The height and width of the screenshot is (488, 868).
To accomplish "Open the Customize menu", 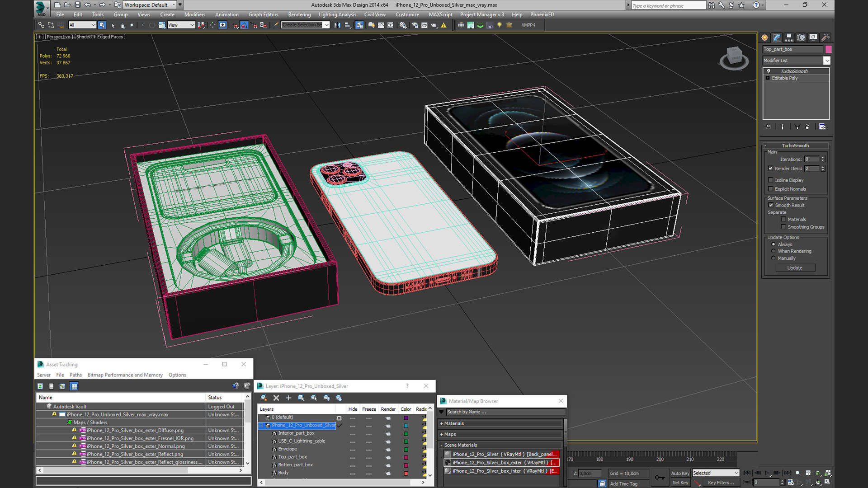I will 407,14.
